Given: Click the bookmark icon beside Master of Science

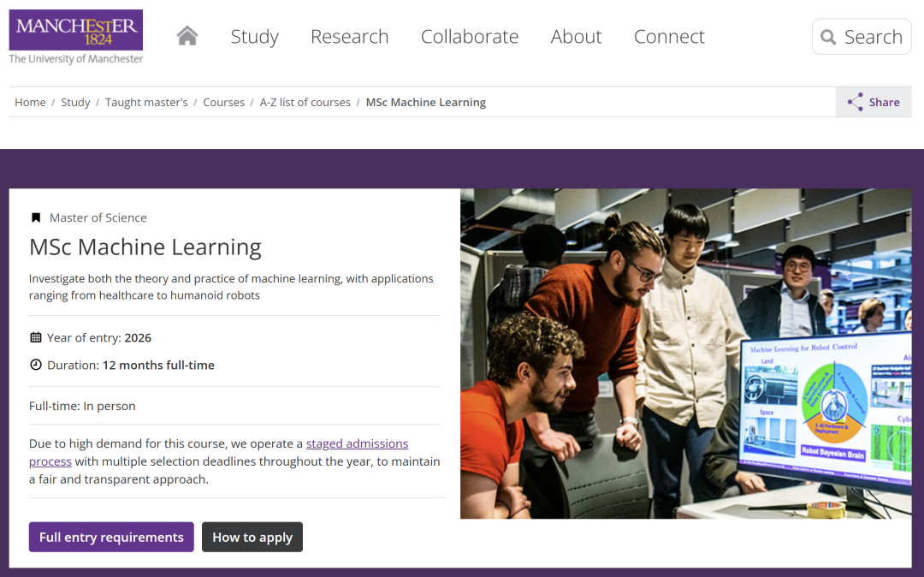Looking at the screenshot, I should pos(36,217).
